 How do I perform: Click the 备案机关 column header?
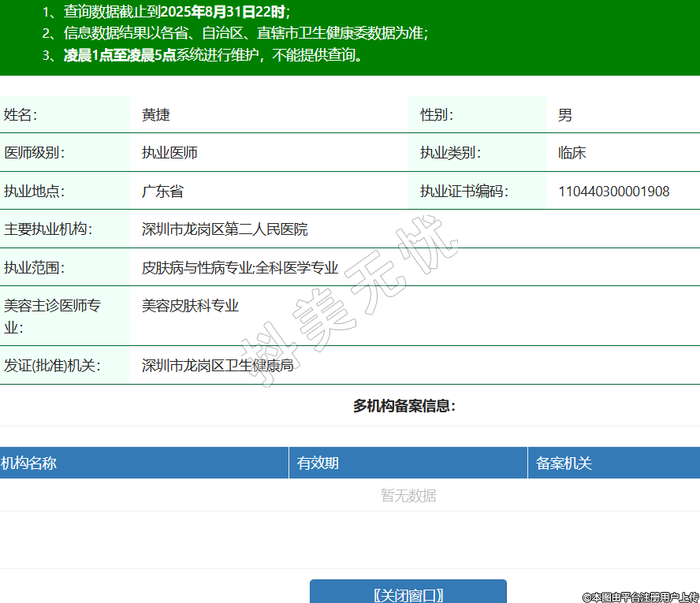click(564, 463)
